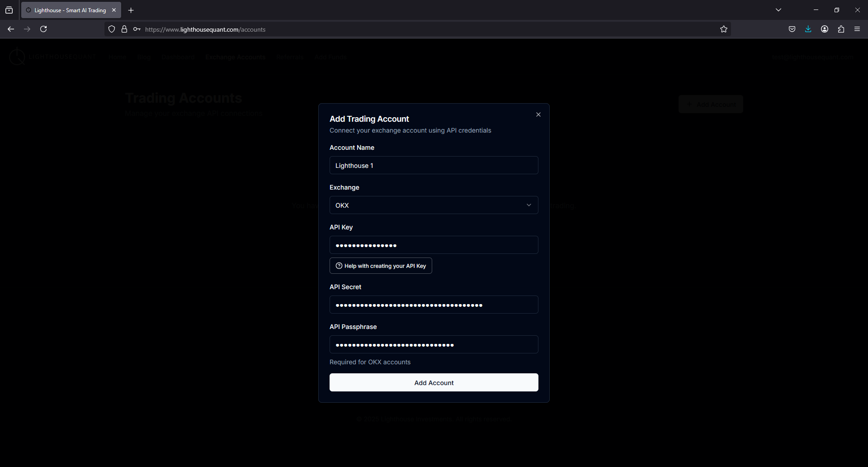Click the 'Required for OKX accounts' note
868x467 pixels.
click(370, 362)
